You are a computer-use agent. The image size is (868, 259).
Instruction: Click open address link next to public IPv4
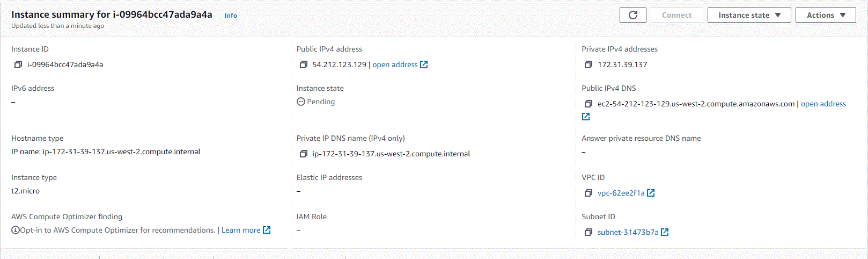pyautogui.click(x=395, y=64)
